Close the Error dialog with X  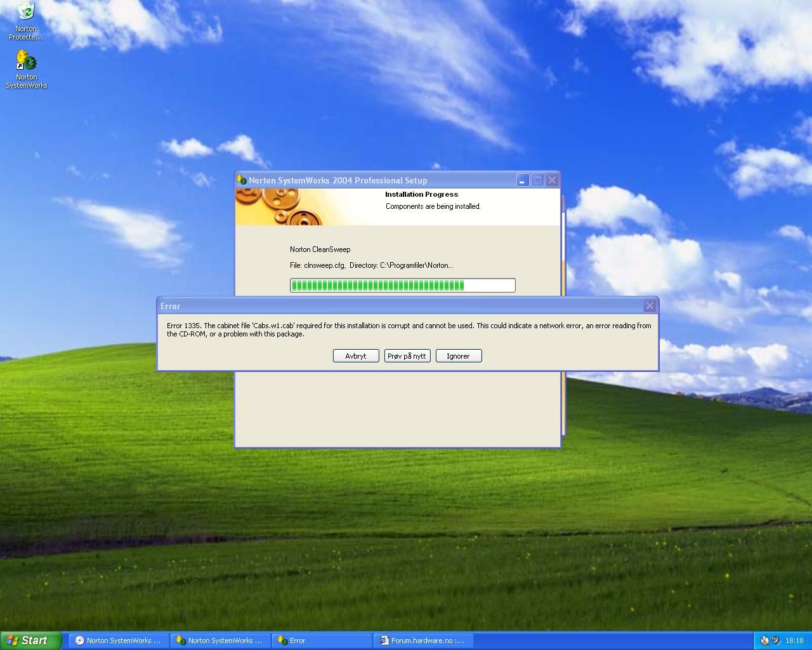[650, 306]
